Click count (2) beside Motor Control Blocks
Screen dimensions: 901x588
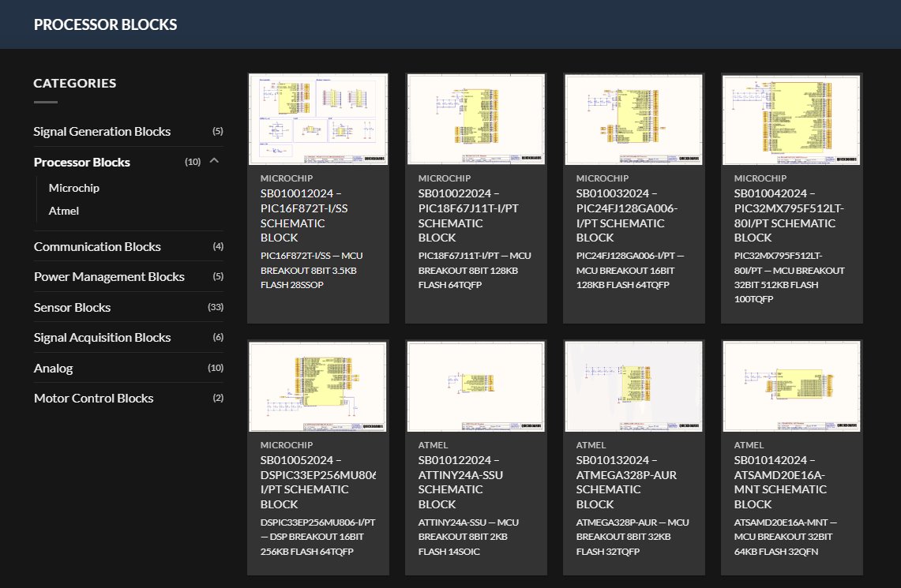click(x=218, y=398)
